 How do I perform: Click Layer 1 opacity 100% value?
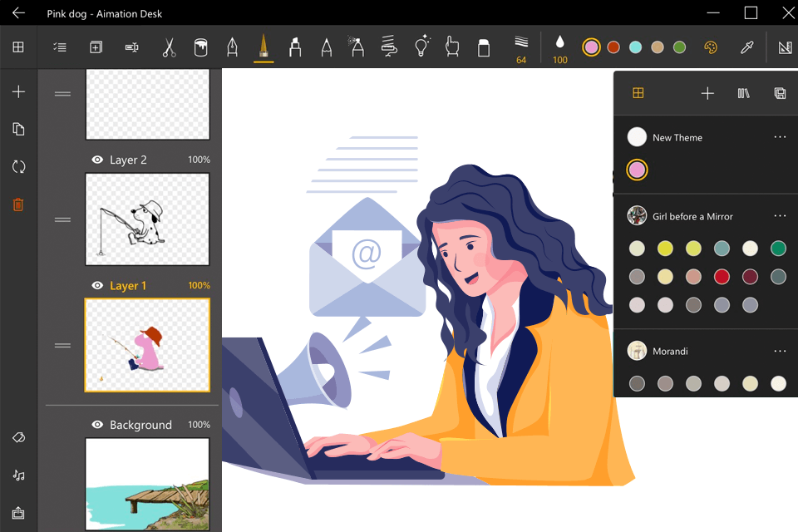(199, 286)
